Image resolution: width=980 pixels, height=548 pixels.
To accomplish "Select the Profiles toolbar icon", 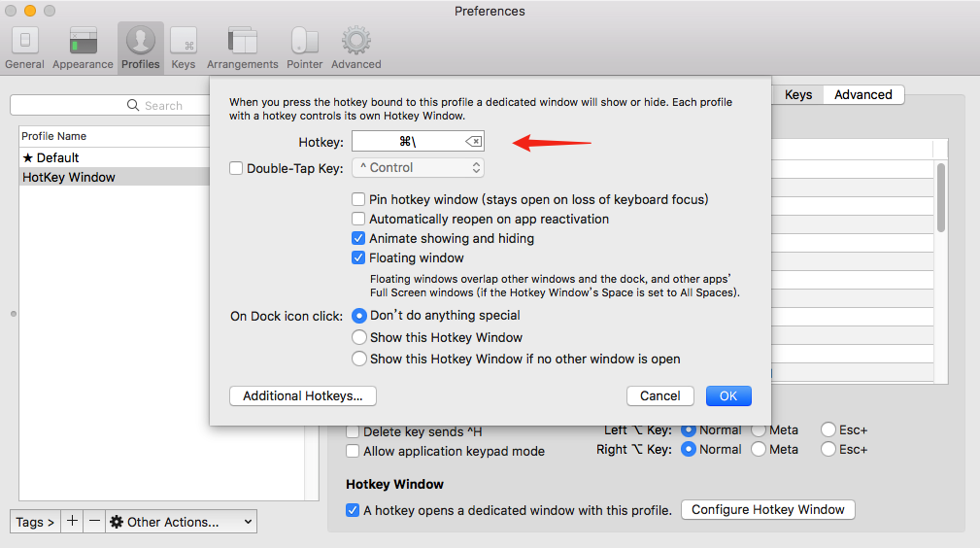I will 141,49.
